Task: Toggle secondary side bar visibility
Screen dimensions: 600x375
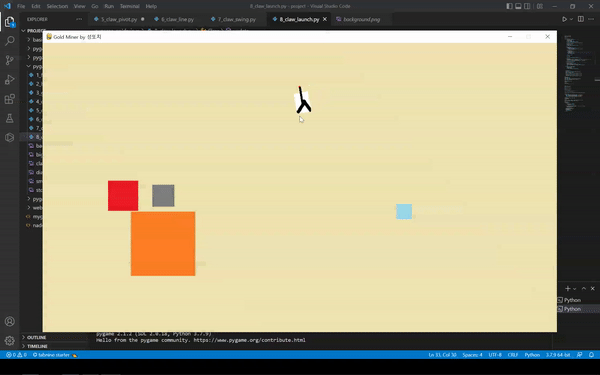Action: (x=527, y=6)
